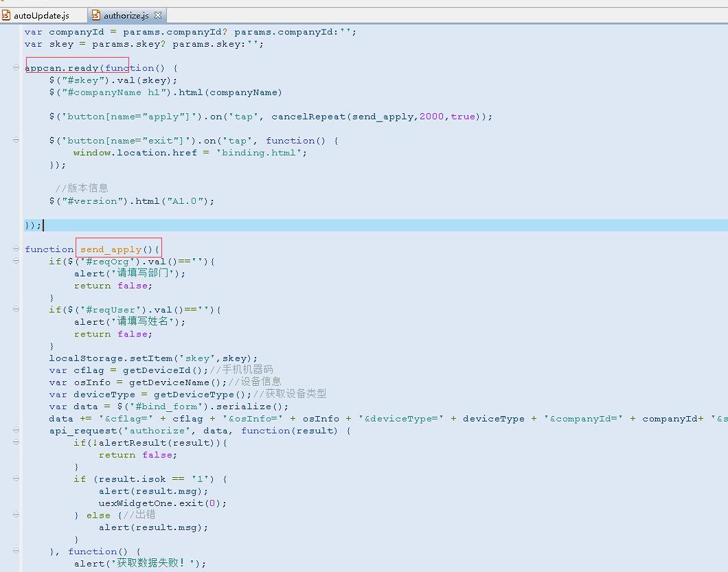The height and width of the screenshot is (572, 728).
Task: Click the $("#version").html("A1.0") line
Action: coord(131,201)
